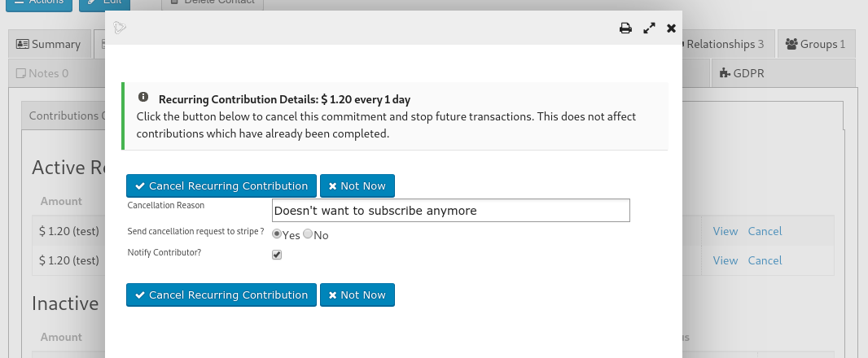This screenshot has width=868, height=358.
Task: Open the Summary tab
Action: point(49,44)
